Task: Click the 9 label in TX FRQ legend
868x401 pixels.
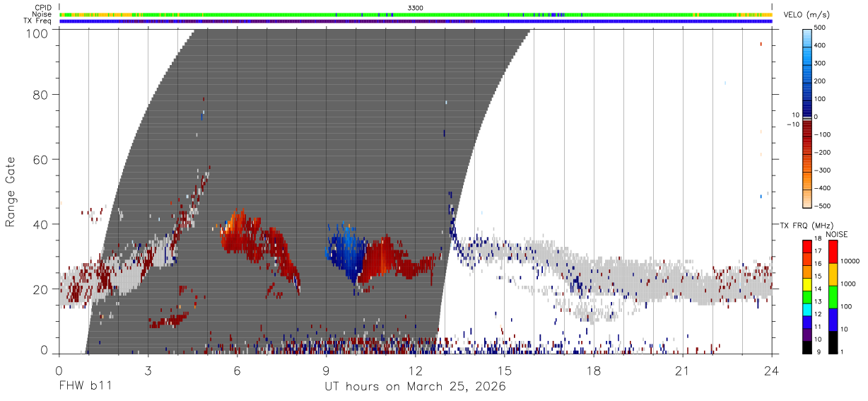Action: click(x=817, y=351)
